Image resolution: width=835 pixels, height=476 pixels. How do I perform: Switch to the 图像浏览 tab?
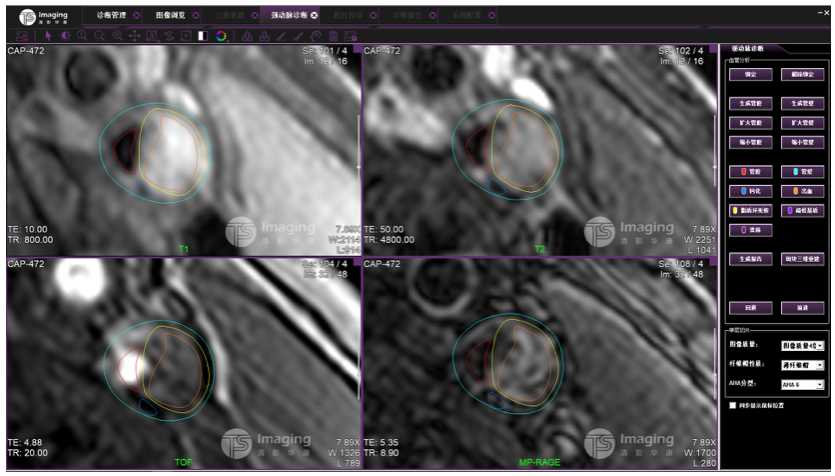[x=171, y=15]
